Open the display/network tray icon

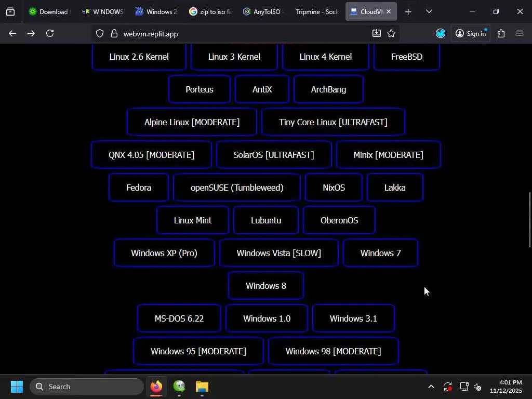tap(464, 387)
